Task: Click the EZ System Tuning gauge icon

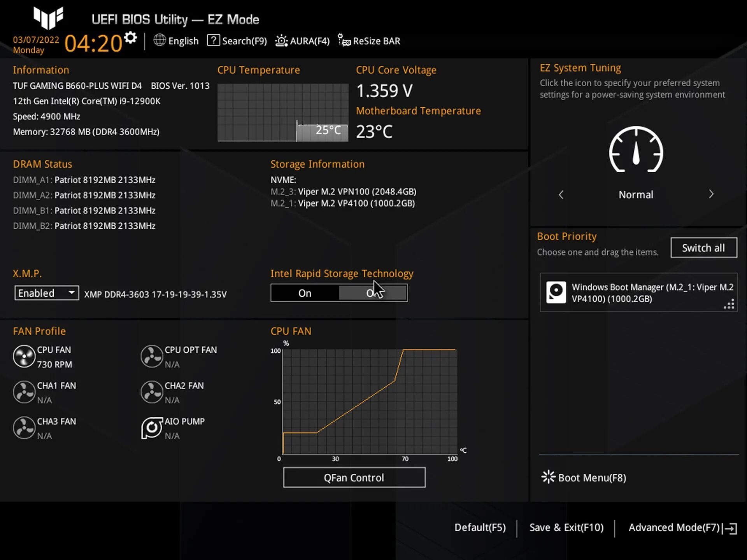Action: coord(636,150)
